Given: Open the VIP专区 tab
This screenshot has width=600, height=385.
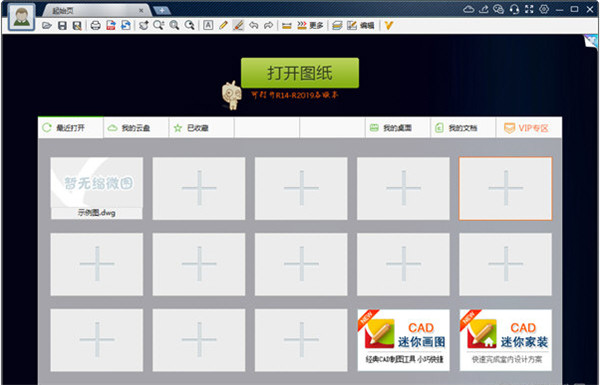Looking at the screenshot, I should (x=529, y=128).
